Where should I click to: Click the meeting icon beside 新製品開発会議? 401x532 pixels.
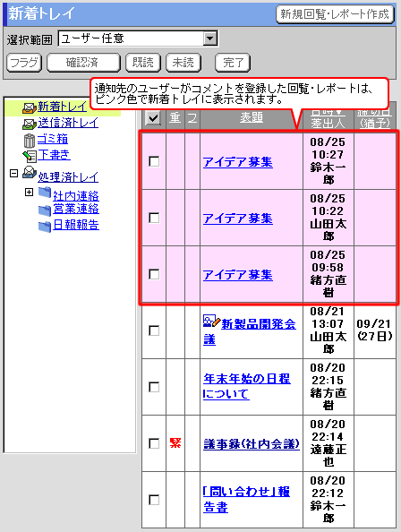(212, 321)
